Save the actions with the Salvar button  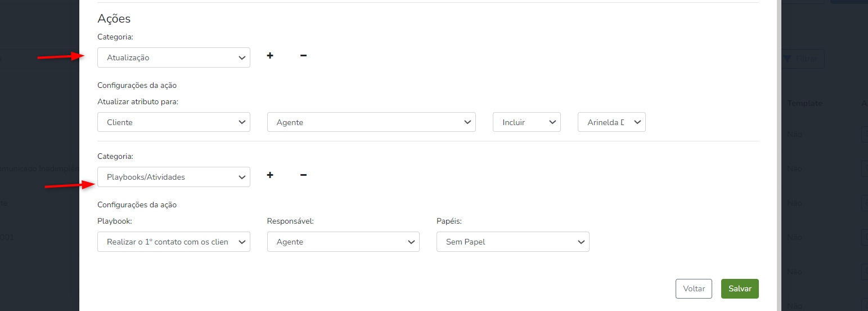point(740,288)
